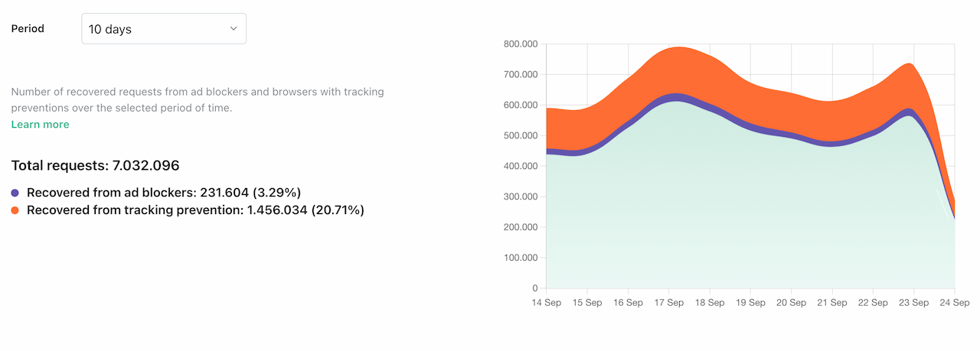Click the 100.000 y-axis label
Screen dimensions: 980x351
pyautogui.click(x=521, y=258)
